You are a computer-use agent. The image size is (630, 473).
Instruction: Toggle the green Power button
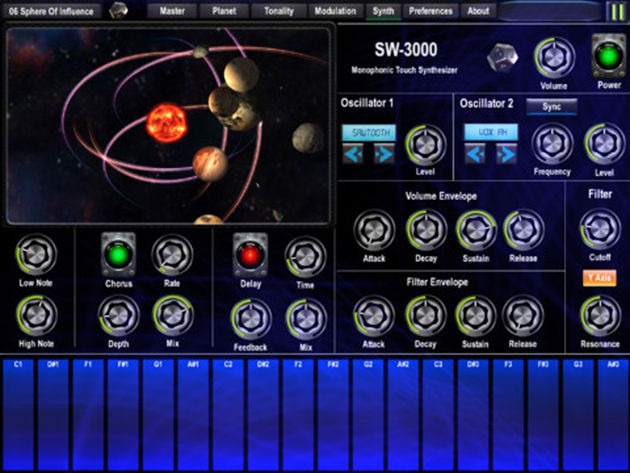click(x=609, y=56)
